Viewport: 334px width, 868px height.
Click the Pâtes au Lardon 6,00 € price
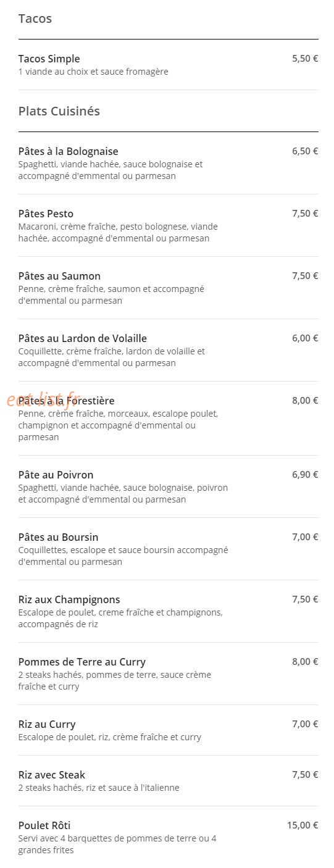click(x=305, y=338)
